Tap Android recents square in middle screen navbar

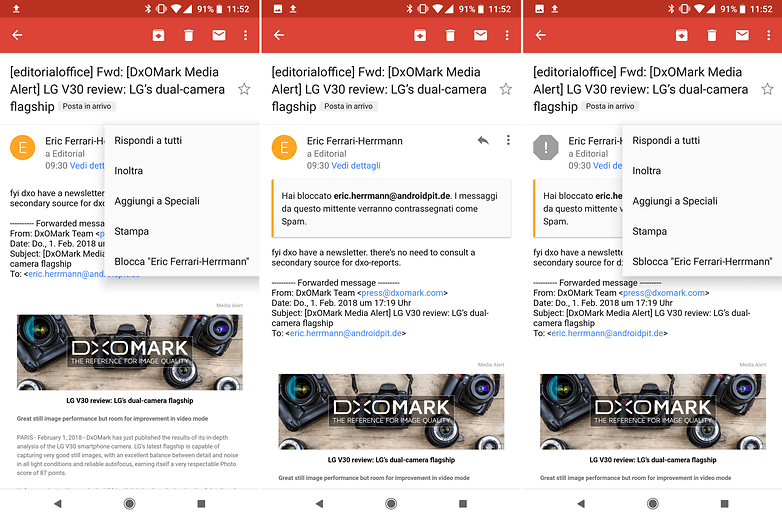(x=463, y=504)
